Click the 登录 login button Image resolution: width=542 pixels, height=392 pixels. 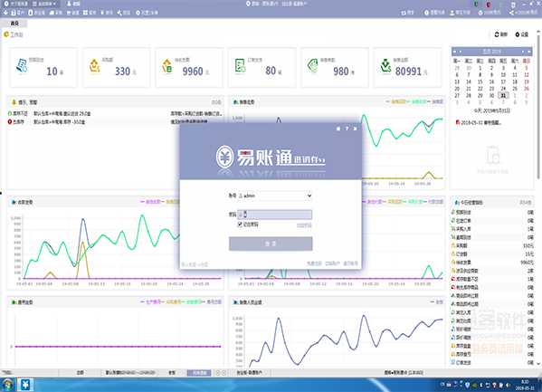pyautogui.click(x=271, y=244)
